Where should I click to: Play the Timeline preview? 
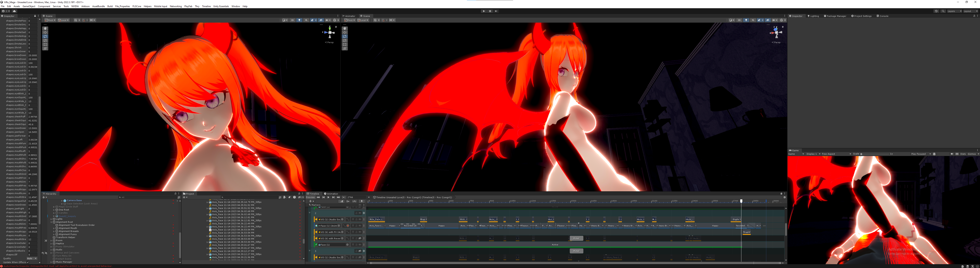pyautogui.click(x=328, y=197)
